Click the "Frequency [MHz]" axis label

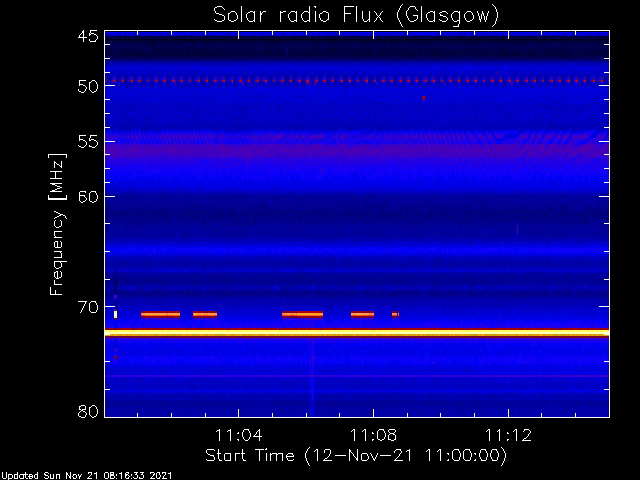click(x=57, y=224)
